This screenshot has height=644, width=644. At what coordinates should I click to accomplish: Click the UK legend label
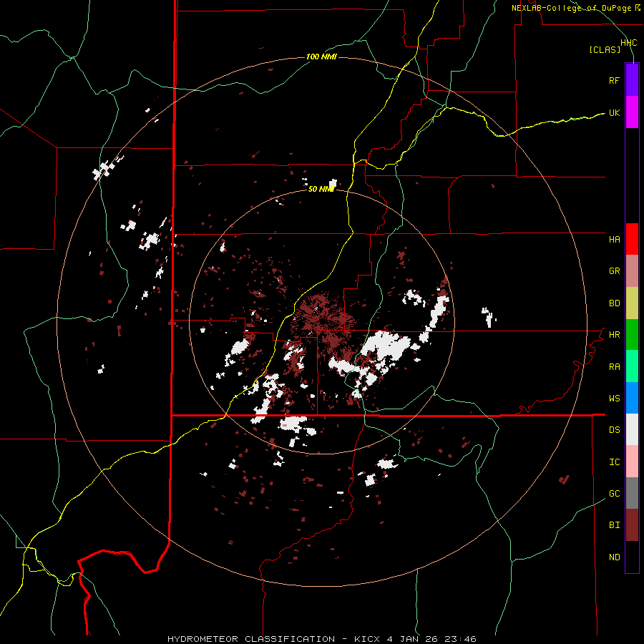(614, 112)
